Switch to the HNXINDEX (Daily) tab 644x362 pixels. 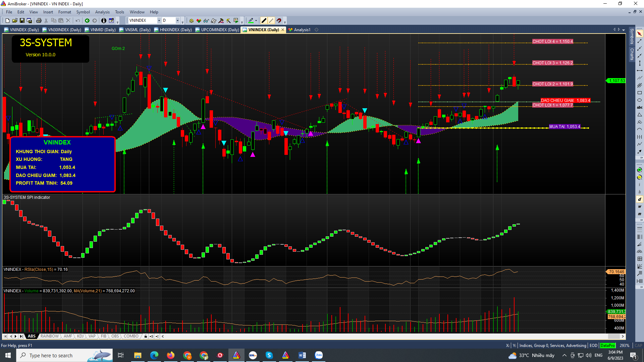pos(175,30)
